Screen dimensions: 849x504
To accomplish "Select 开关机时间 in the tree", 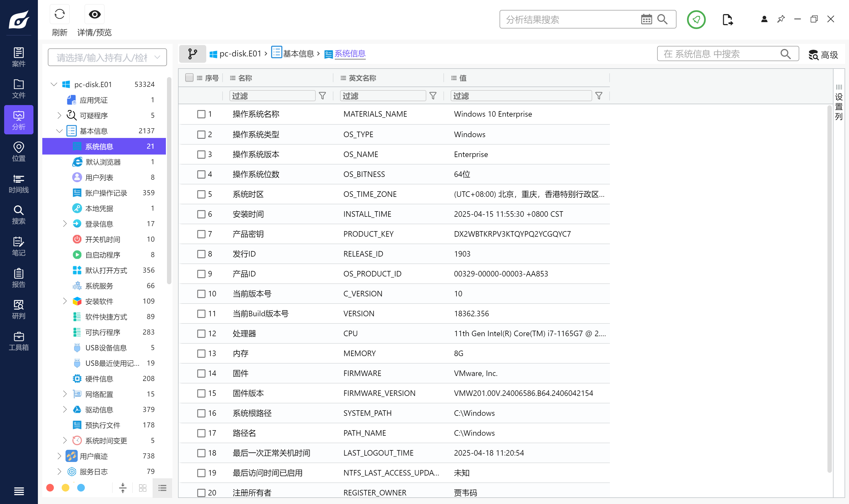I will [104, 239].
